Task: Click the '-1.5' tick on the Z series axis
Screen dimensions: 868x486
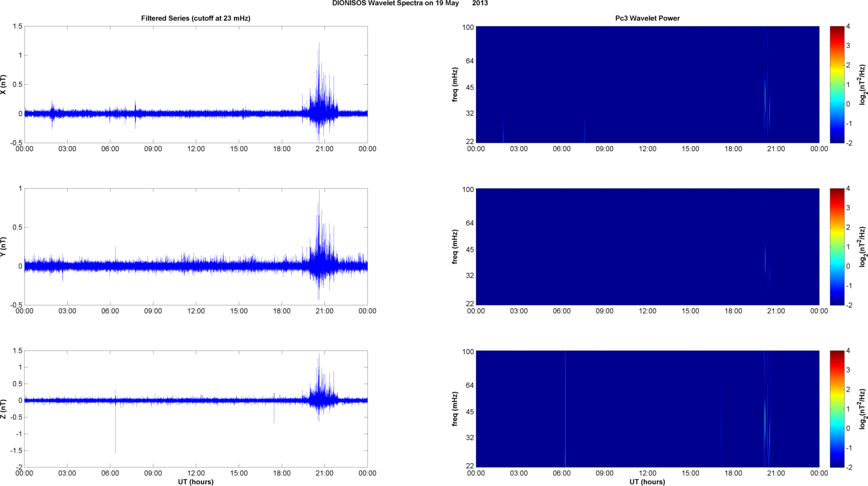Action: pos(16,451)
